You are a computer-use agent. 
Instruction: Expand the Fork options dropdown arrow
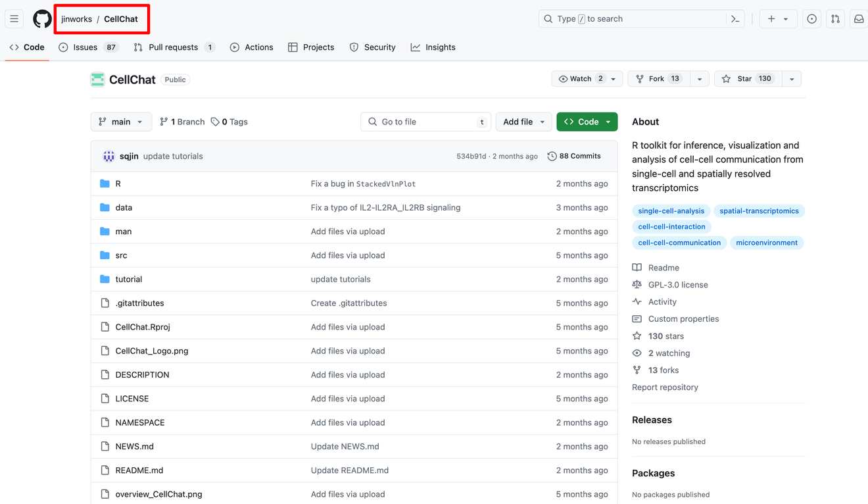click(700, 79)
